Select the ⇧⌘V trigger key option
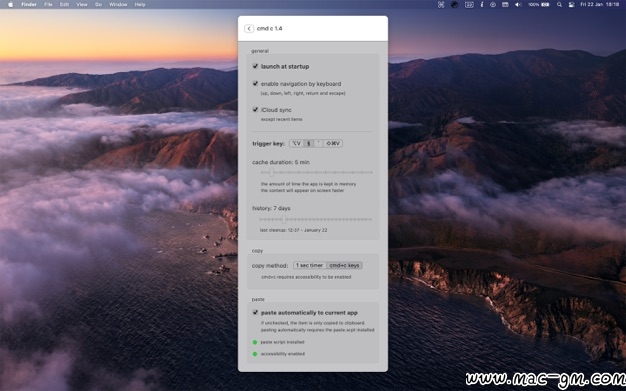The height and width of the screenshot is (391, 626). 333,143
